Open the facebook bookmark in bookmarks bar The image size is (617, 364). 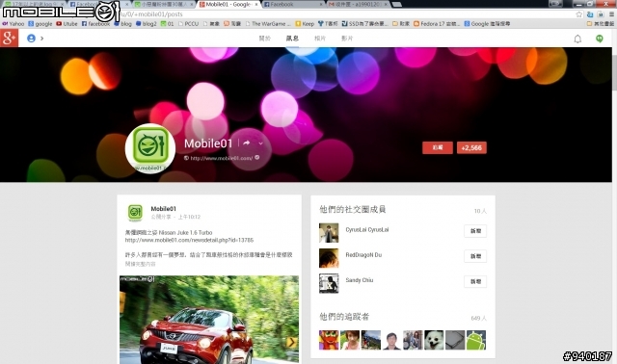95,23
